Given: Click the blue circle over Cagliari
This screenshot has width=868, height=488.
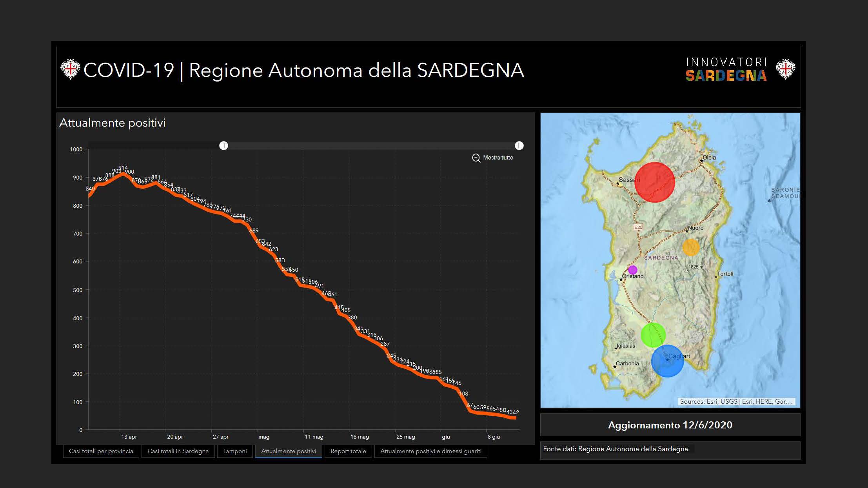Looking at the screenshot, I should point(667,361).
